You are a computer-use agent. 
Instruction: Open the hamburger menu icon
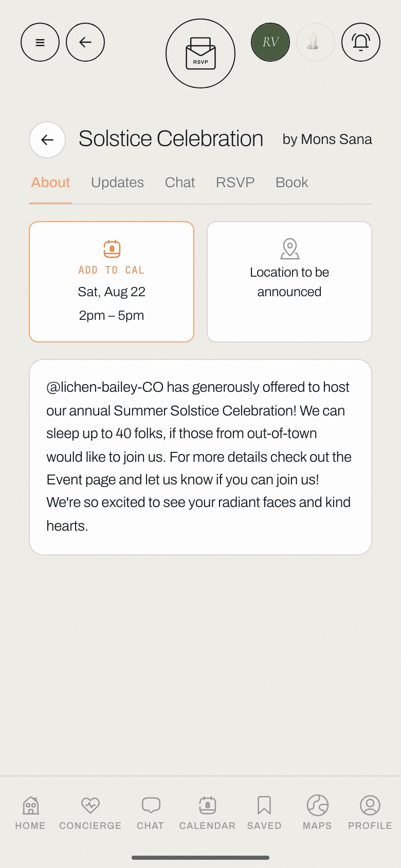40,42
